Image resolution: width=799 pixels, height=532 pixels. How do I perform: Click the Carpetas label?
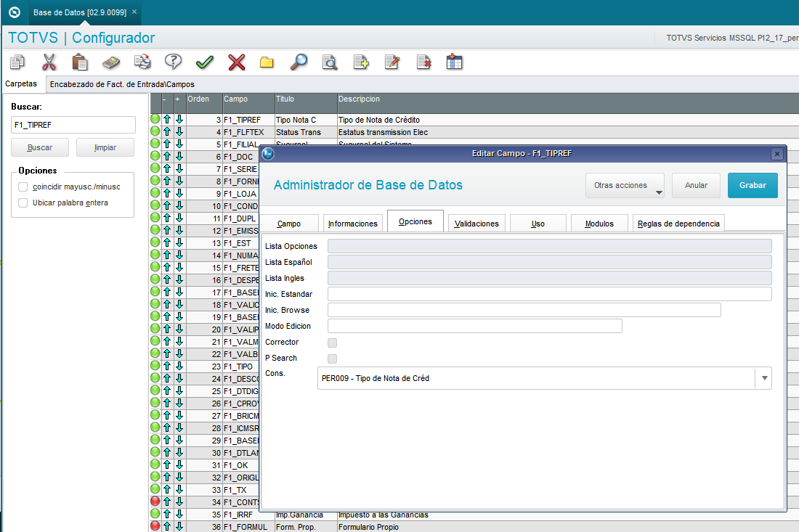click(x=21, y=83)
